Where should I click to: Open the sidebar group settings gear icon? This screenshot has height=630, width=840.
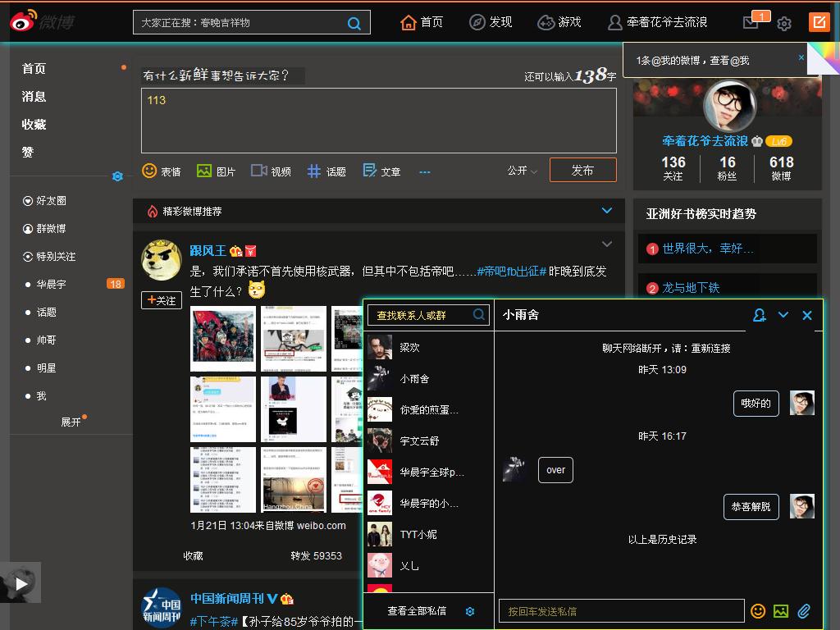tap(118, 176)
